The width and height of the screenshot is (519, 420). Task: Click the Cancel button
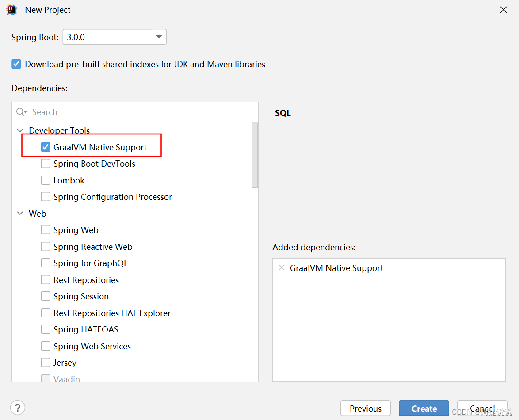click(x=482, y=409)
